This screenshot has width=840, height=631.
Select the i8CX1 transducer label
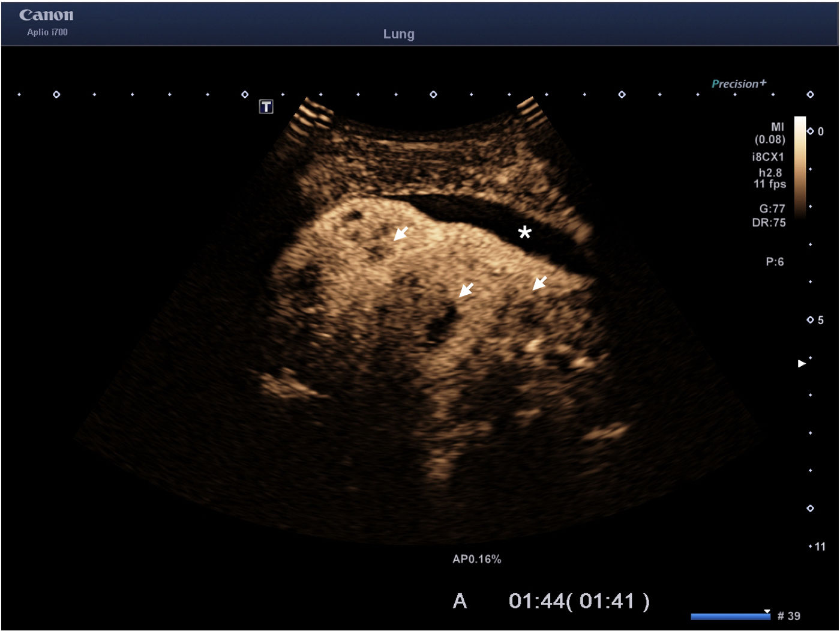[768, 157]
